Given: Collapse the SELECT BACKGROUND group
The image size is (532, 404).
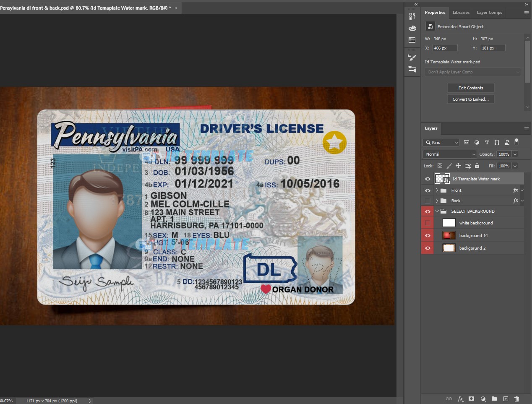Looking at the screenshot, I should tap(437, 211).
